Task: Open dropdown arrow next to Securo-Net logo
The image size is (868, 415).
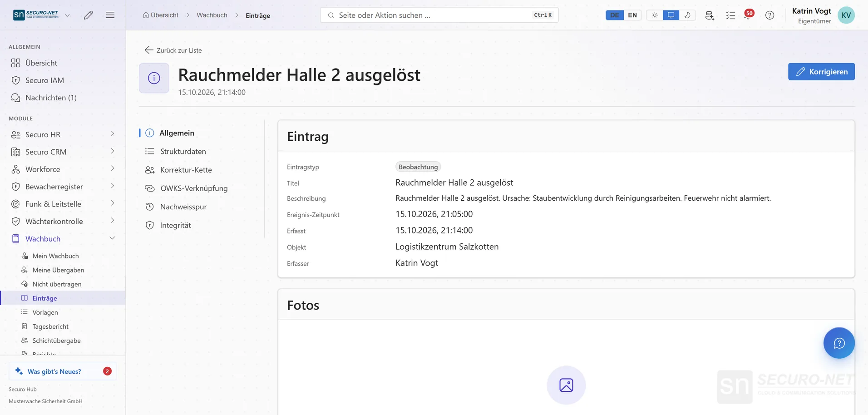Action: pyautogui.click(x=67, y=15)
